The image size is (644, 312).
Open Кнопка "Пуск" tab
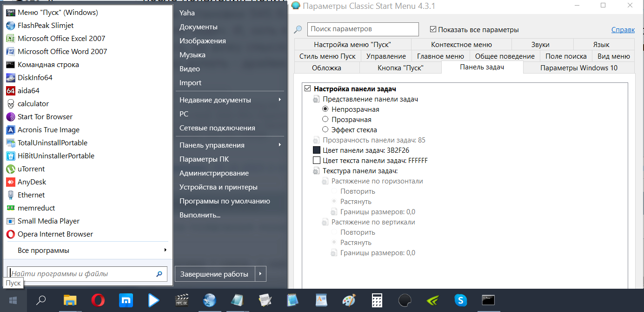click(x=400, y=68)
